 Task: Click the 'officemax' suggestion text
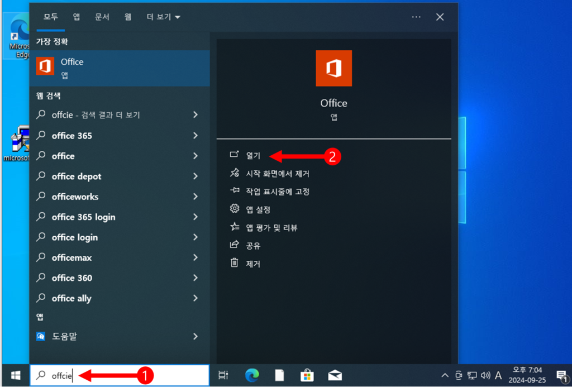(x=72, y=258)
